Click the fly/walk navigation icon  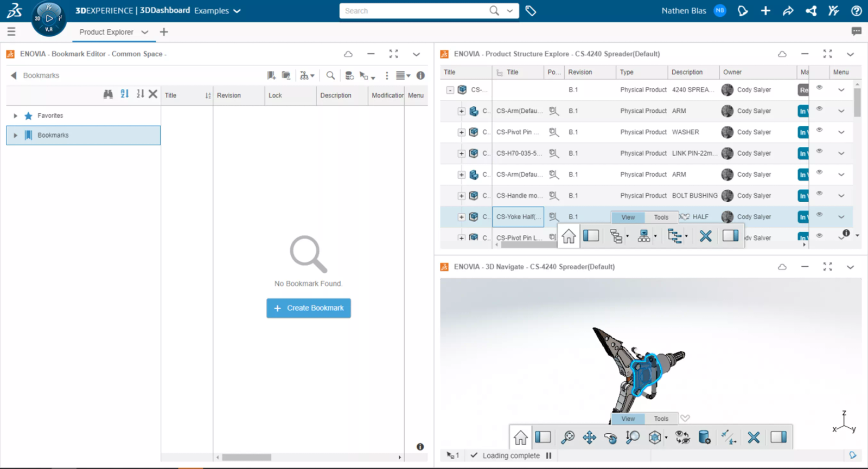728,437
